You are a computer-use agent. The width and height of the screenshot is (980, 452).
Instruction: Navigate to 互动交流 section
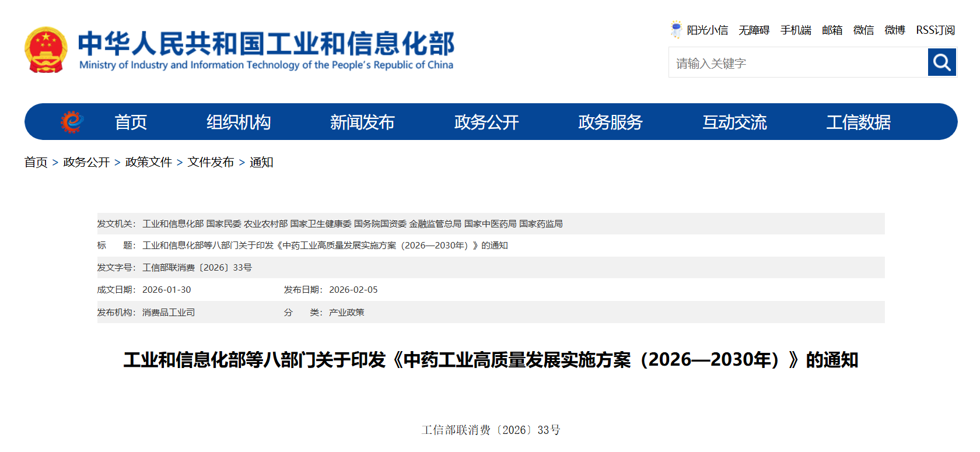coord(734,122)
